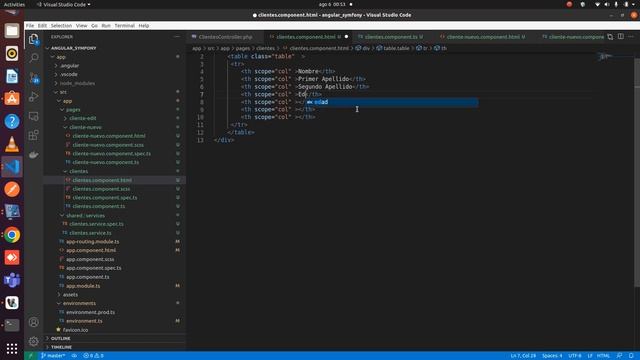The image size is (640, 360).
Task: Open the Source Control view
Action: pos(33,78)
